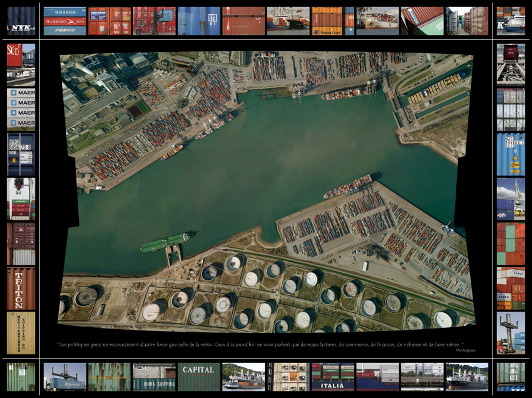532x398 pixels.
Task: Select the Triton container thumbnail
Action: pos(21,288)
